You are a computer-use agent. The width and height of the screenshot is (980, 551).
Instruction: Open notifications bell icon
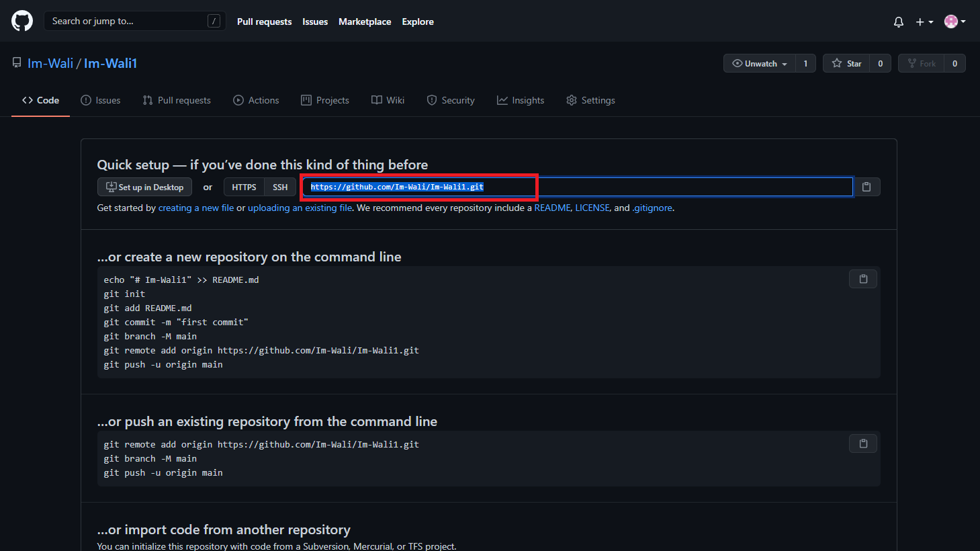coord(899,22)
